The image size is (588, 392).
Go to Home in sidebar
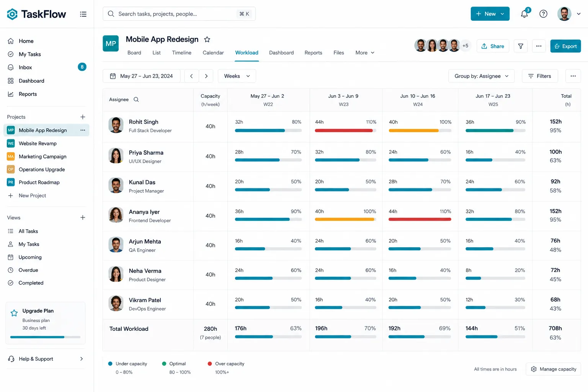pos(26,41)
